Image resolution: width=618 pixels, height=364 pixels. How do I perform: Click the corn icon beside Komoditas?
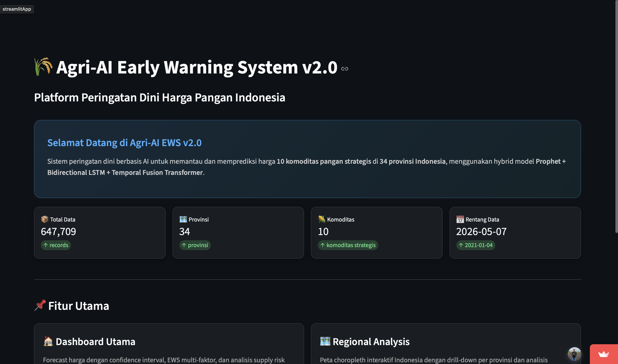(x=322, y=219)
